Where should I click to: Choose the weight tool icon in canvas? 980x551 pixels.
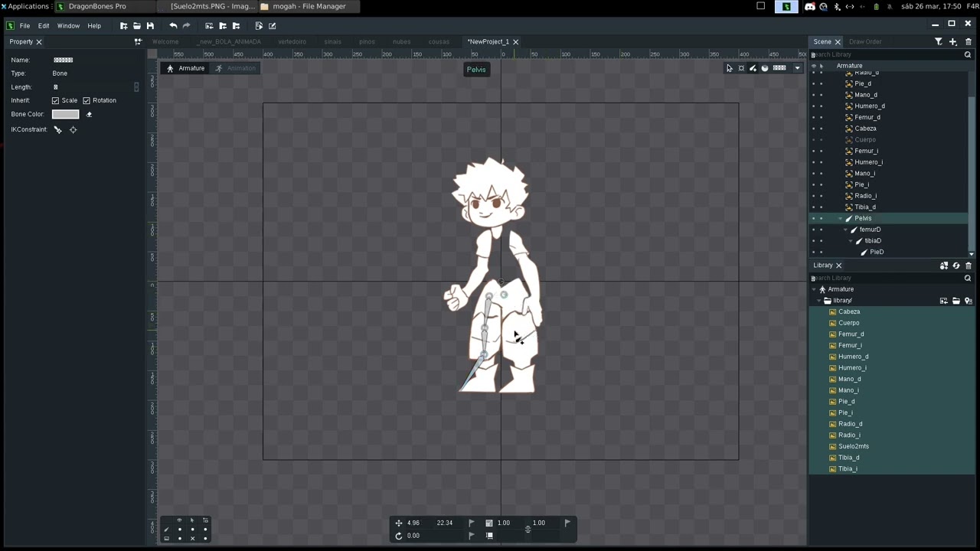click(764, 68)
